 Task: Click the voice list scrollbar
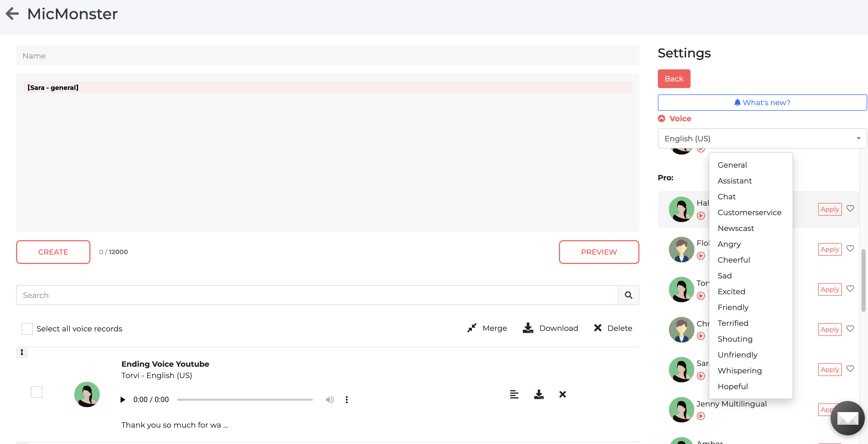point(863,280)
